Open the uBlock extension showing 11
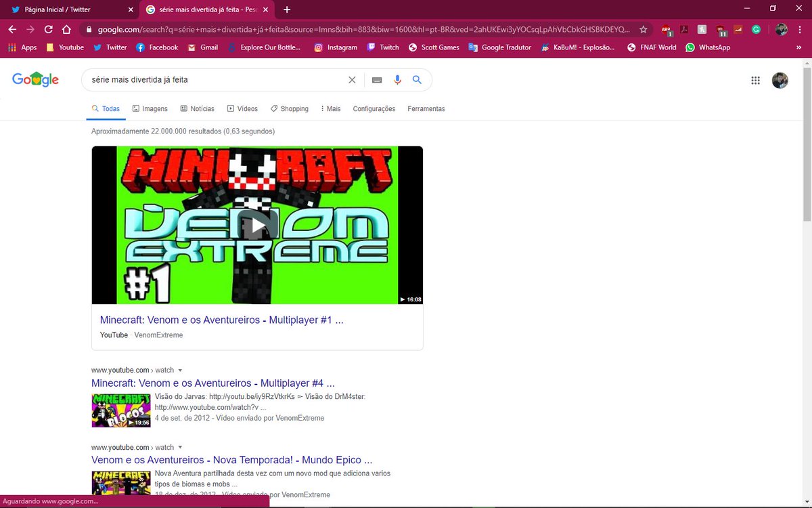The height and width of the screenshot is (508, 812). pos(721,29)
